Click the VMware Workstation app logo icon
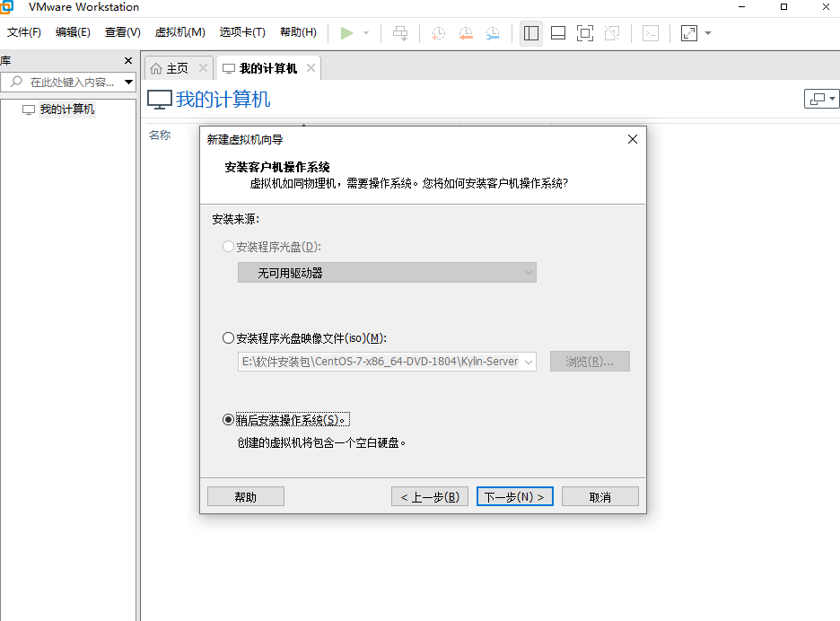840x621 pixels. coord(6,6)
